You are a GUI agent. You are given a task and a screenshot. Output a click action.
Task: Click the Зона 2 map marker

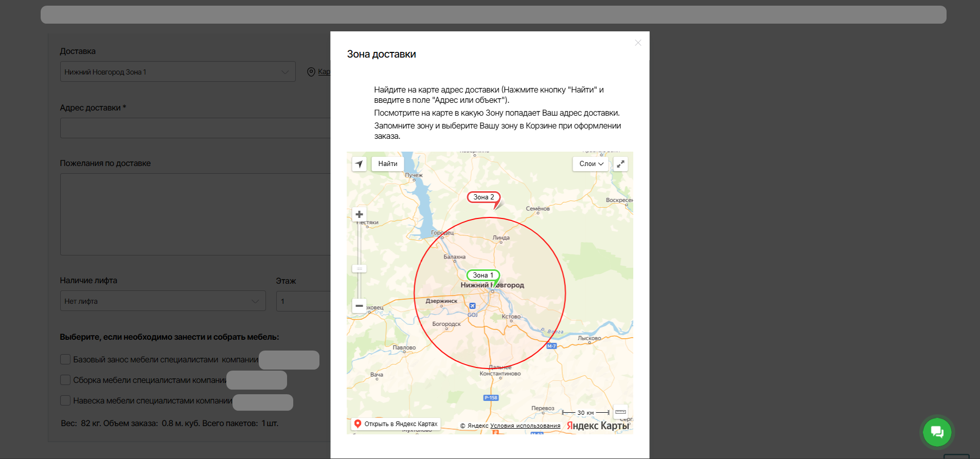pos(484,197)
